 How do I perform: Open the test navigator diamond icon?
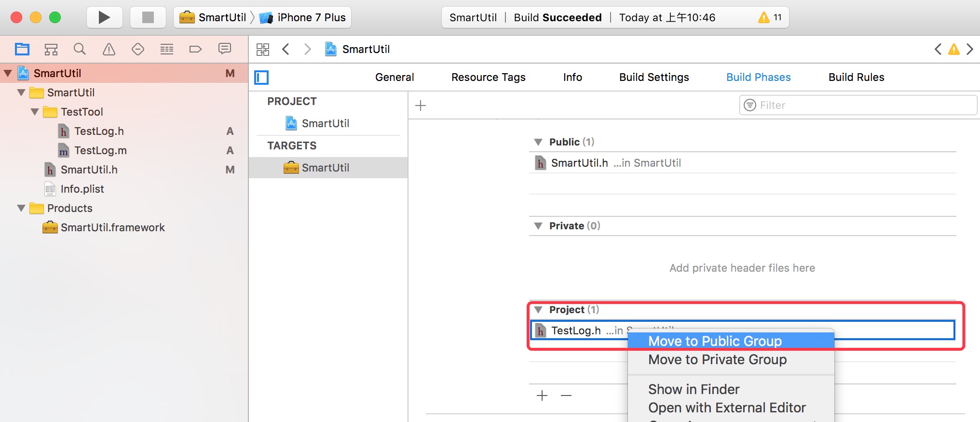[x=138, y=49]
